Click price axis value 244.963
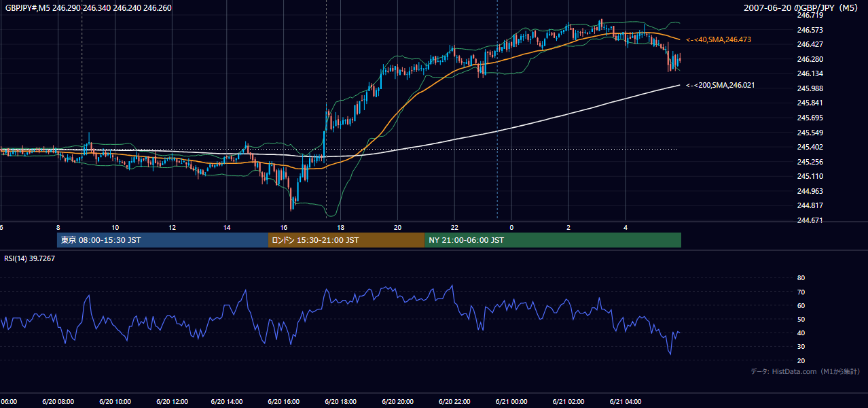The height and width of the screenshot is (408, 868). tap(810, 191)
